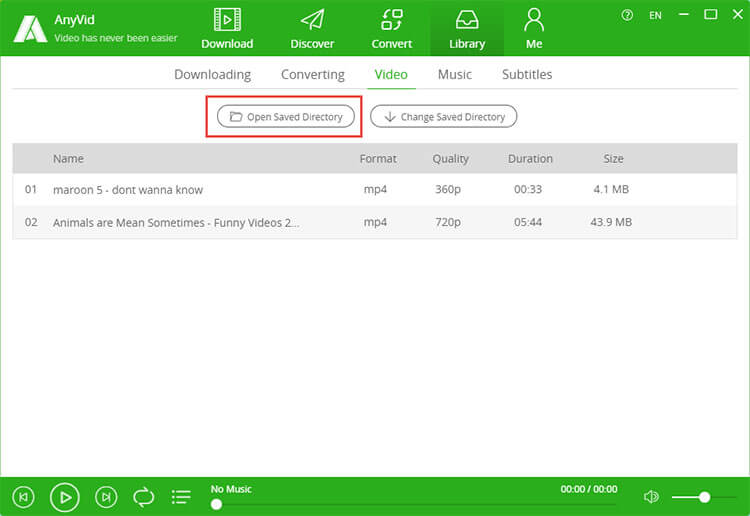
Task: Open the Download section
Action: (227, 29)
